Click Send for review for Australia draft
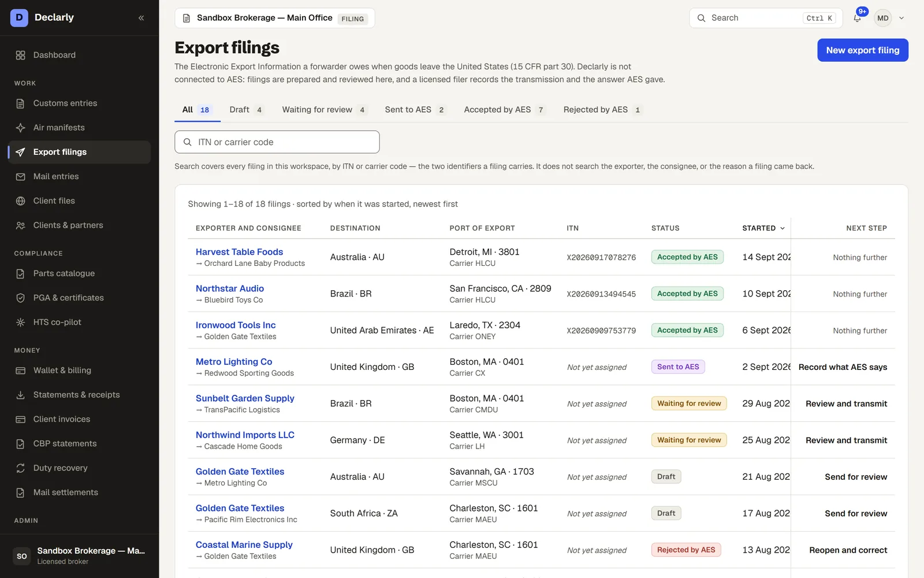Image resolution: width=924 pixels, height=578 pixels. (x=856, y=477)
